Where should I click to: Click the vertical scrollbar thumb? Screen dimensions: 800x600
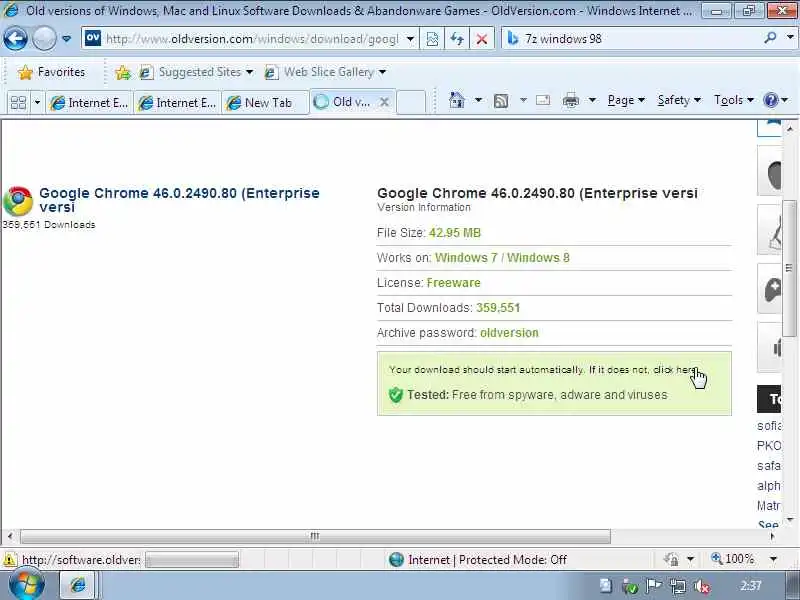790,268
